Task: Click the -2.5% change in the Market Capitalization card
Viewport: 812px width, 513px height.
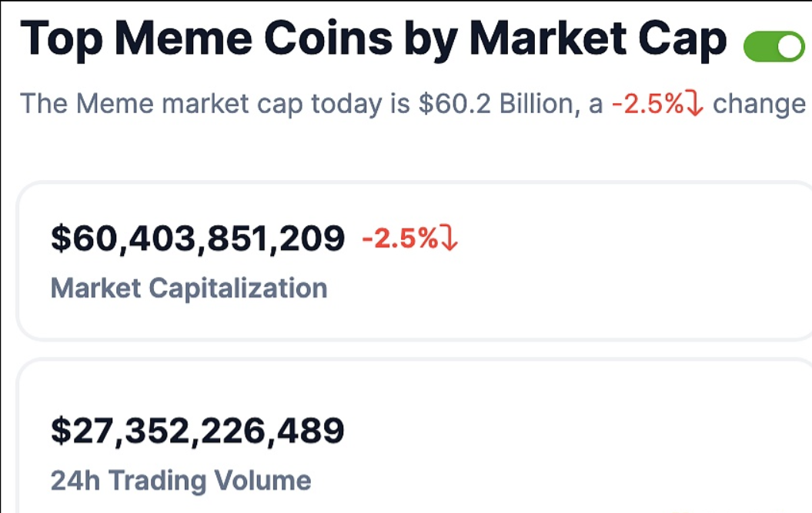Action: pyautogui.click(x=400, y=240)
